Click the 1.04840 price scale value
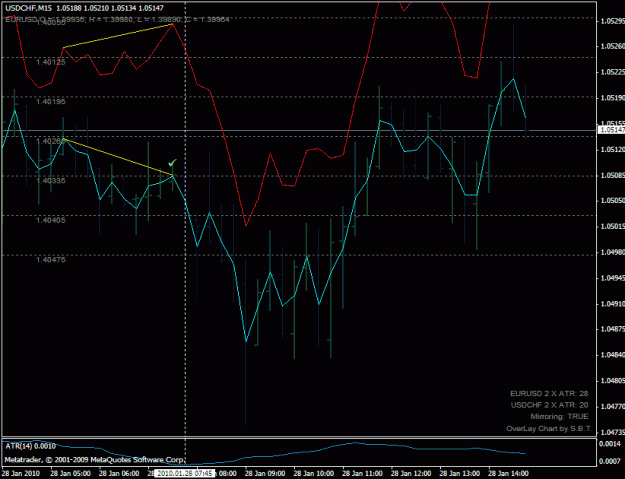The height and width of the screenshot is (479, 625). tap(612, 355)
